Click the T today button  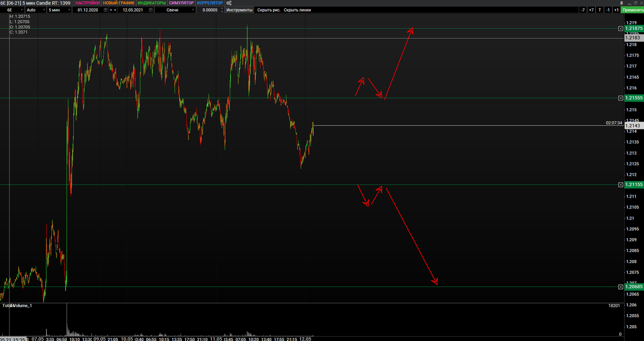pyautogui.click(x=600, y=10)
